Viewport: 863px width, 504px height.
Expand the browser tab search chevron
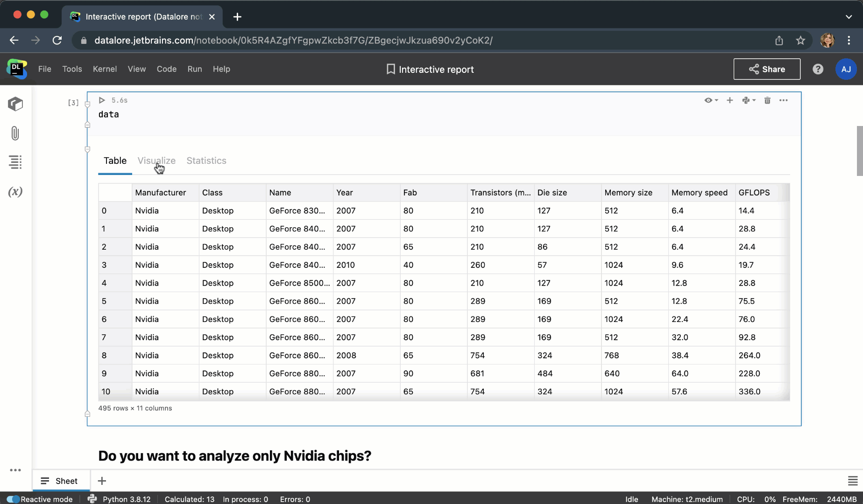849,17
